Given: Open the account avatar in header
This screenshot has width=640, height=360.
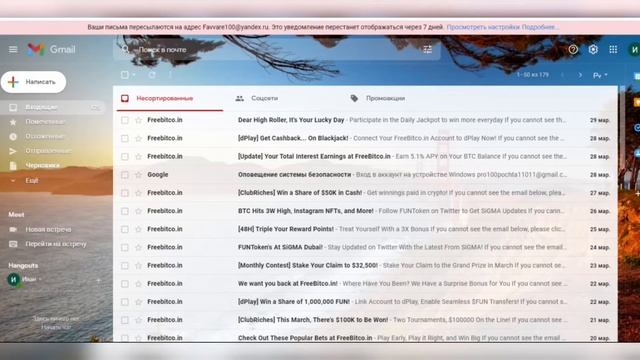Looking at the screenshot, I should 634,49.
